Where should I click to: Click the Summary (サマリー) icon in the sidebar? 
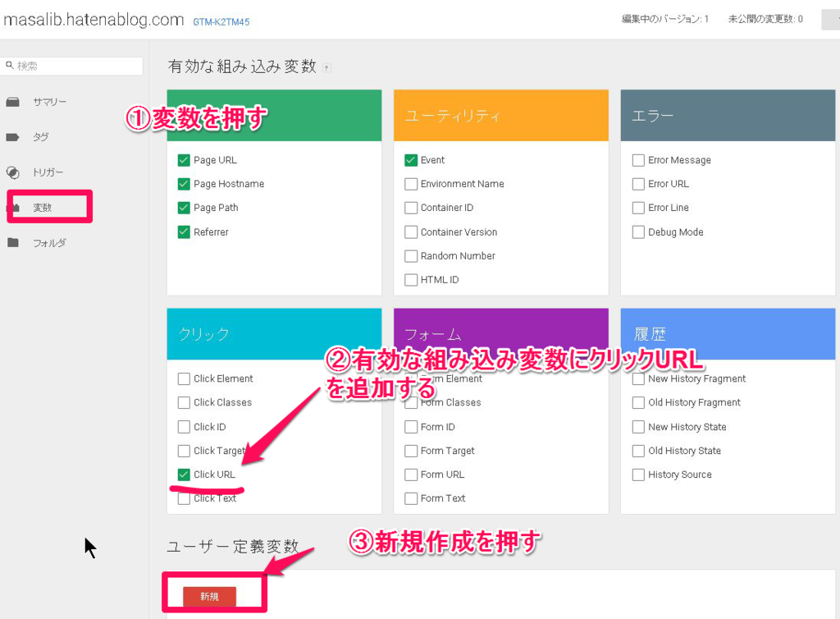click(x=13, y=102)
